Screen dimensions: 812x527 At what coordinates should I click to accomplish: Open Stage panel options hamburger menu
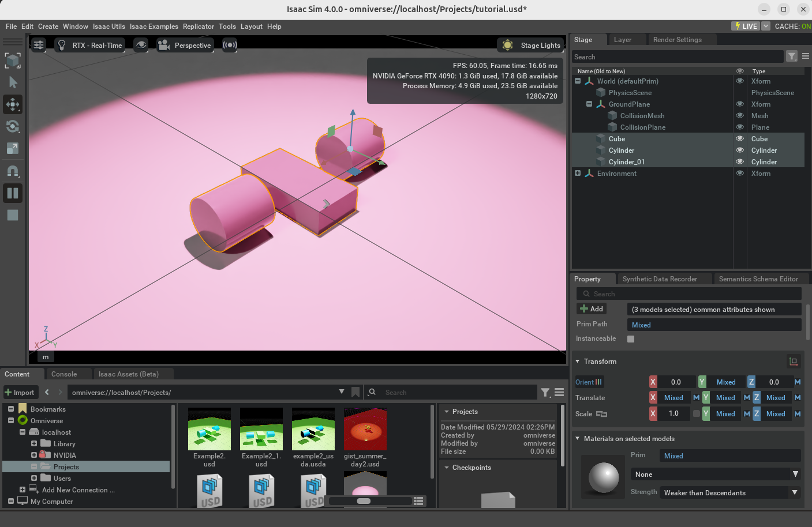[x=806, y=56]
